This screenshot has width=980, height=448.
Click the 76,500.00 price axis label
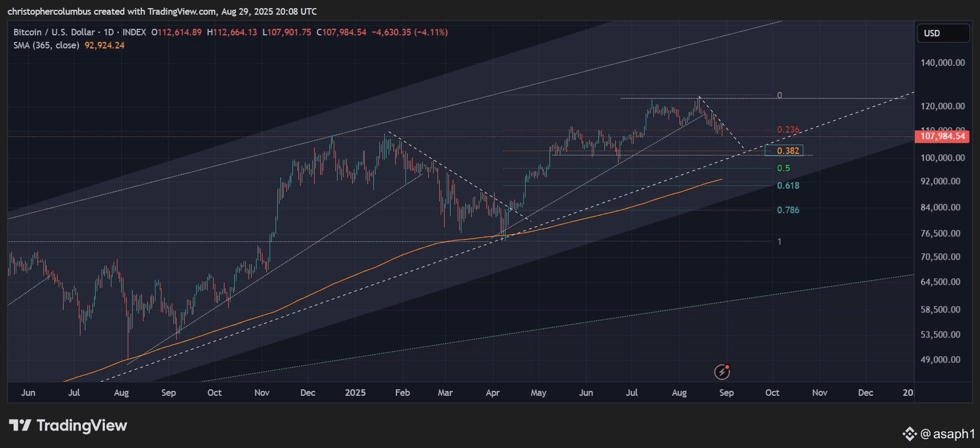tap(940, 233)
